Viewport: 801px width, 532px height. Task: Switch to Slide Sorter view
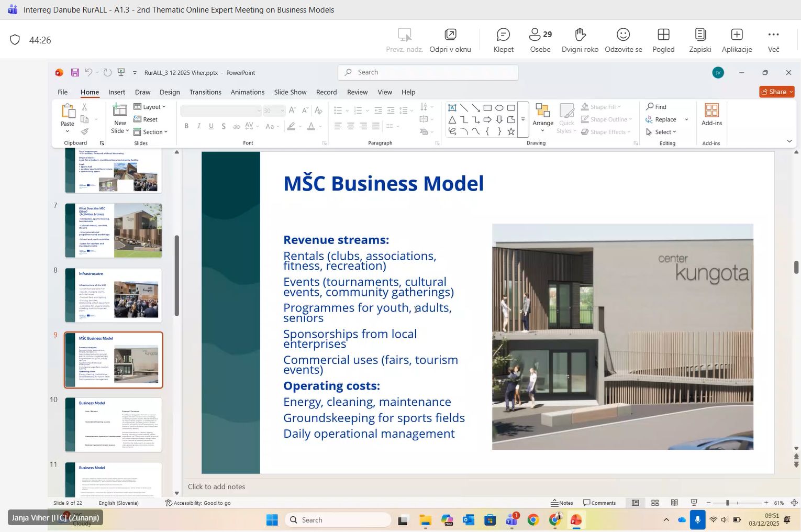tap(655, 503)
